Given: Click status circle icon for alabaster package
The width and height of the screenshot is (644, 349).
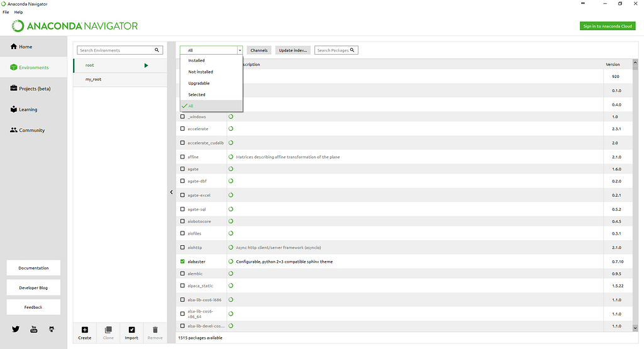Looking at the screenshot, I should [231, 262].
